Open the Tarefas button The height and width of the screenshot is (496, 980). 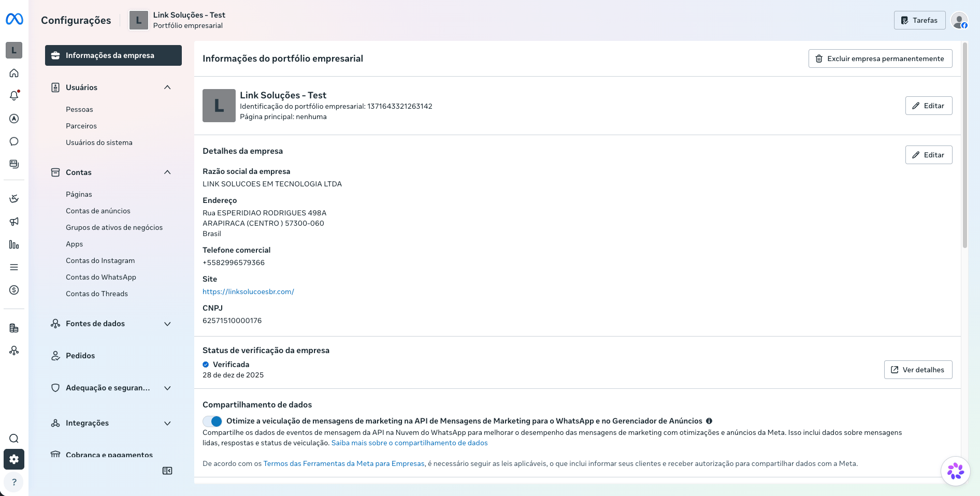click(x=919, y=20)
